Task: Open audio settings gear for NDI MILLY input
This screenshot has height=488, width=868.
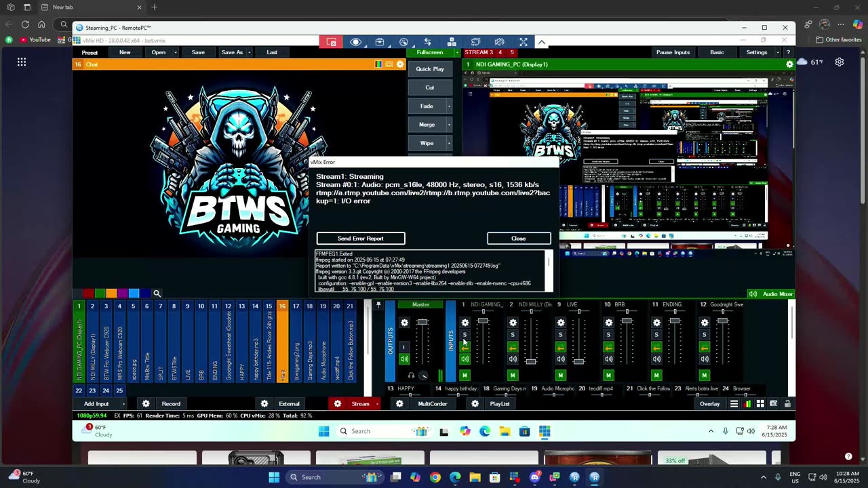Action: coord(513,323)
